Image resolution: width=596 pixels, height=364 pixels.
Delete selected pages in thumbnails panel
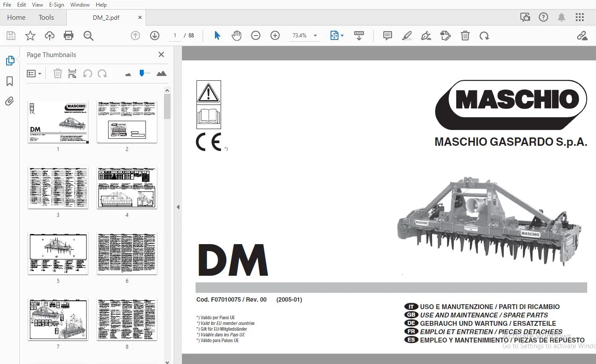click(58, 74)
